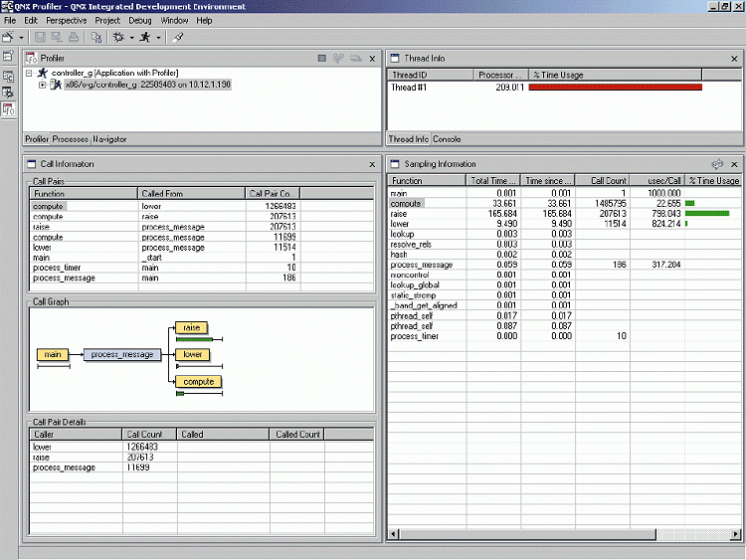Click the Sampling Information view title icon

[395, 164]
